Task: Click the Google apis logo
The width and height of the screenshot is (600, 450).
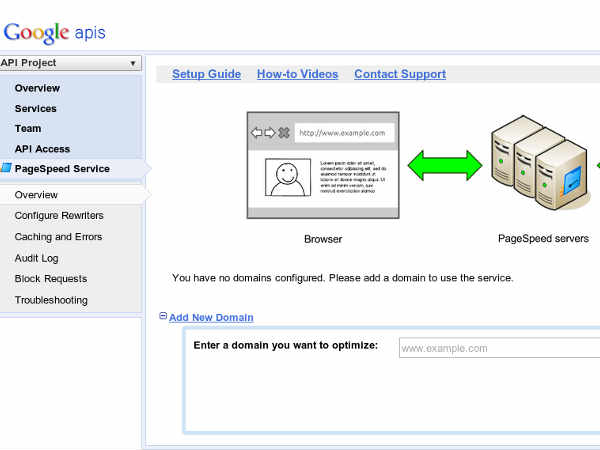Action: (54, 32)
